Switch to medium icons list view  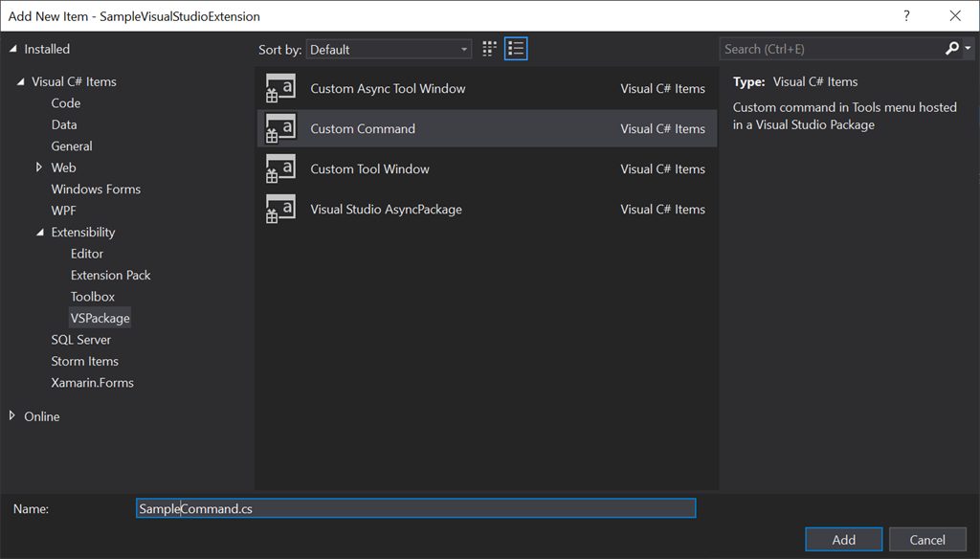[516, 49]
